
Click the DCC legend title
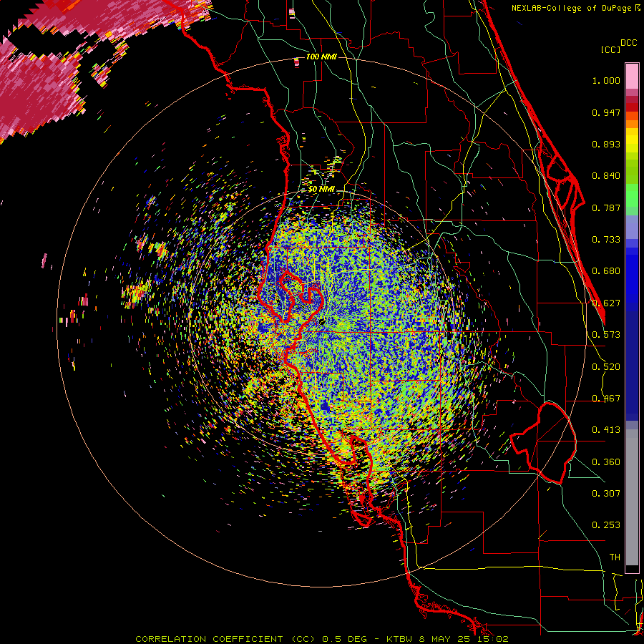click(628, 43)
